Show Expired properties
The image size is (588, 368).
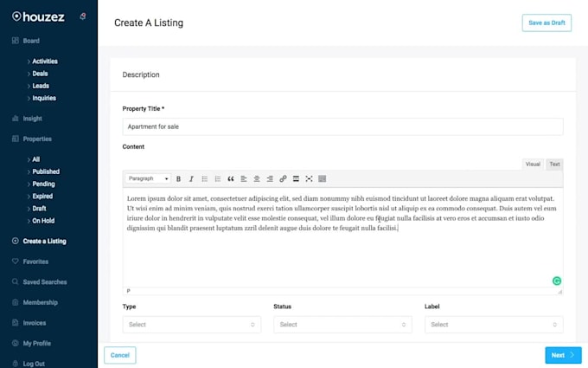click(x=42, y=196)
